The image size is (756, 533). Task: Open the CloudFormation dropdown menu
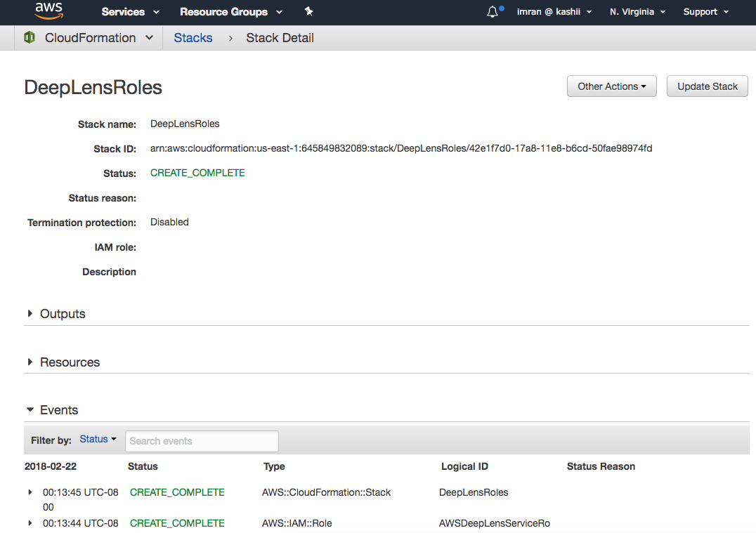(99, 38)
